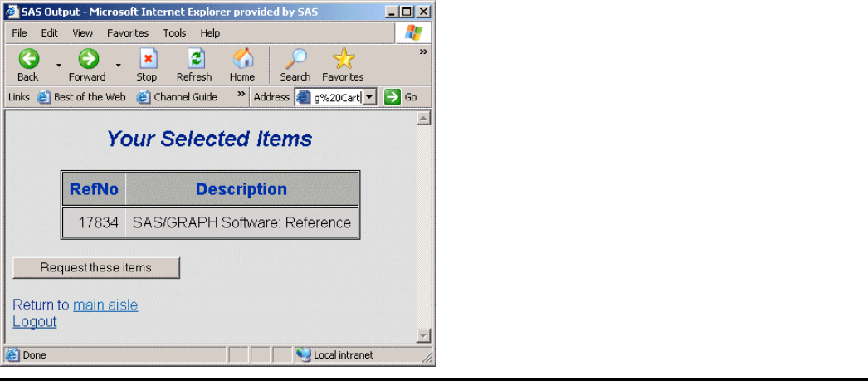Open the Channel Guide link

177,97
